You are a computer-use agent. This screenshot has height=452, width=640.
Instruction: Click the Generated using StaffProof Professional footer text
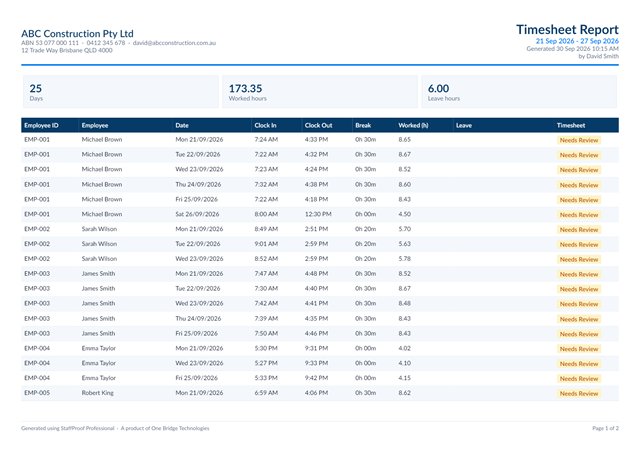(x=68, y=428)
